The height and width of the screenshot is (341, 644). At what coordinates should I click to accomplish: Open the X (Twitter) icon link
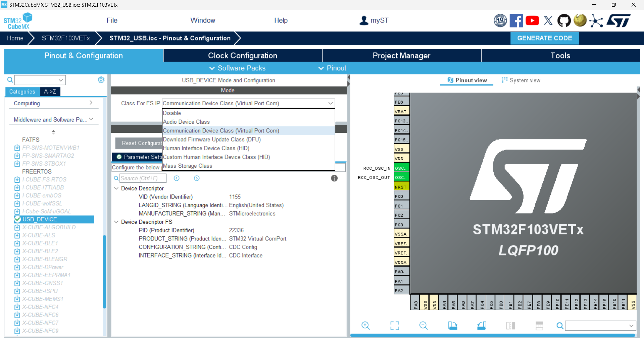point(548,20)
